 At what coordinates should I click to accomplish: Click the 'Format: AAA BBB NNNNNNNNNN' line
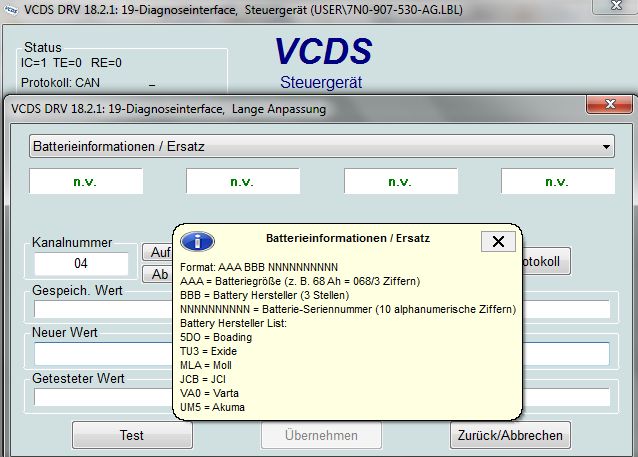coord(259,267)
